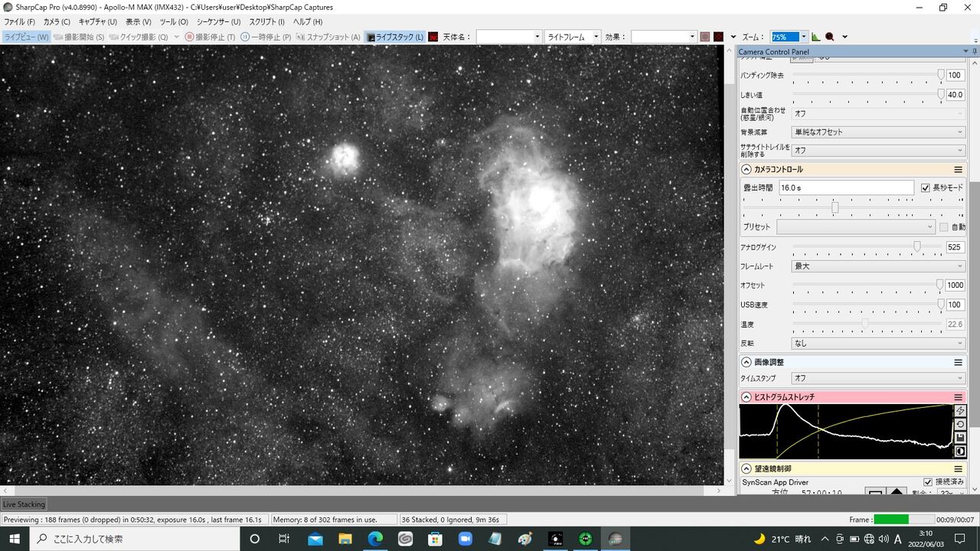Open the シーケンサー (U) menu

[218, 21]
